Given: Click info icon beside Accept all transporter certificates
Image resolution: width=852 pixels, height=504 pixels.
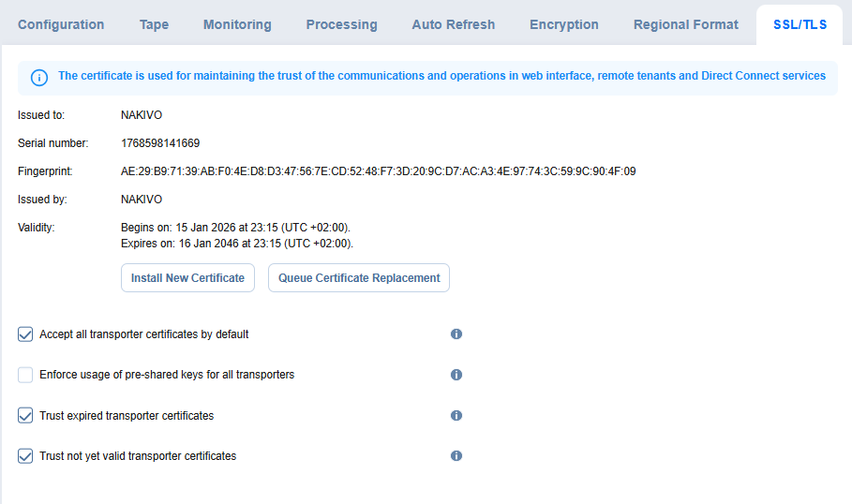Looking at the screenshot, I should (x=456, y=334).
